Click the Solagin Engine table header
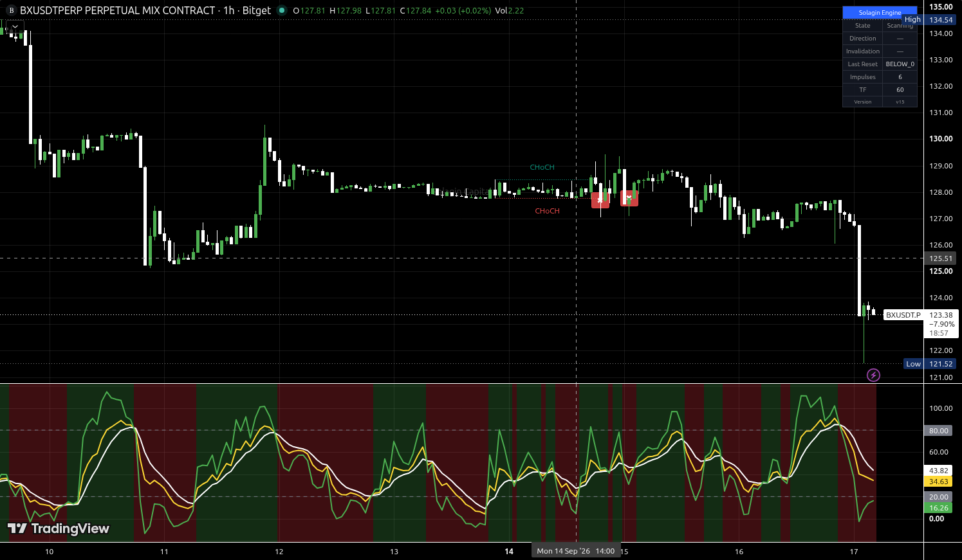This screenshot has height=560, width=962. coord(880,13)
